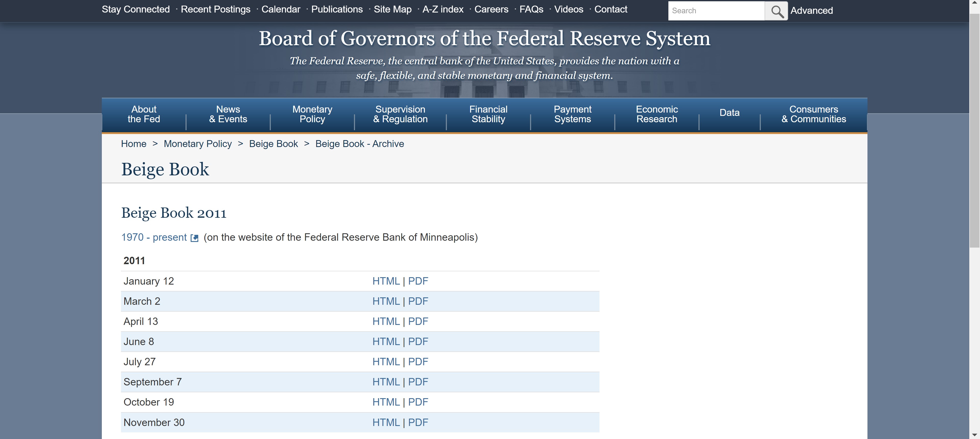Open the A-Z index link

click(x=443, y=9)
